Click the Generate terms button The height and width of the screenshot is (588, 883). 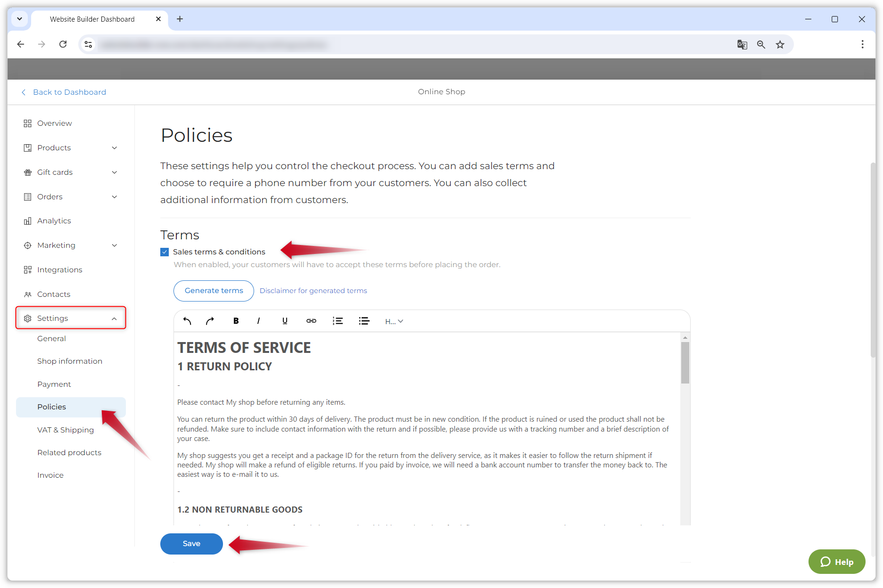tap(214, 291)
